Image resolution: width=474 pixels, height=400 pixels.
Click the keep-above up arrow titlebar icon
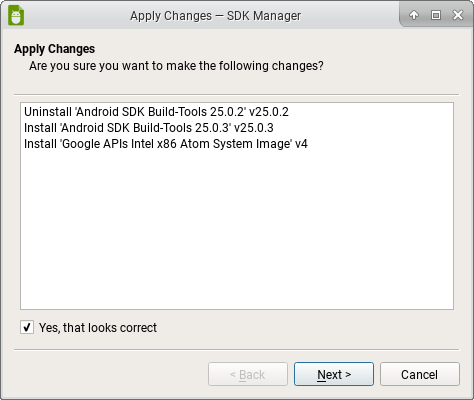pos(414,15)
